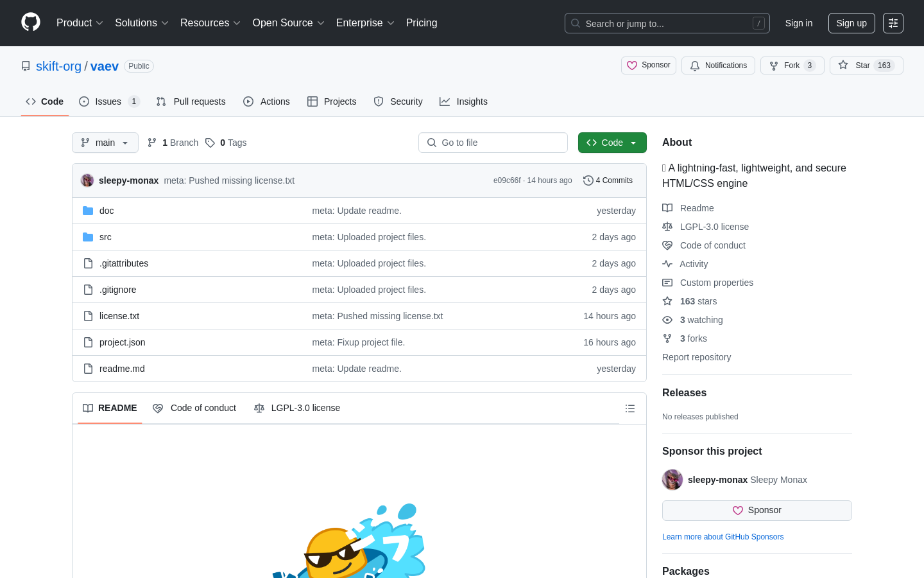This screenshot has width=924, height=578.
Task: Click the Search or jump to field
Action: [667, 23]
